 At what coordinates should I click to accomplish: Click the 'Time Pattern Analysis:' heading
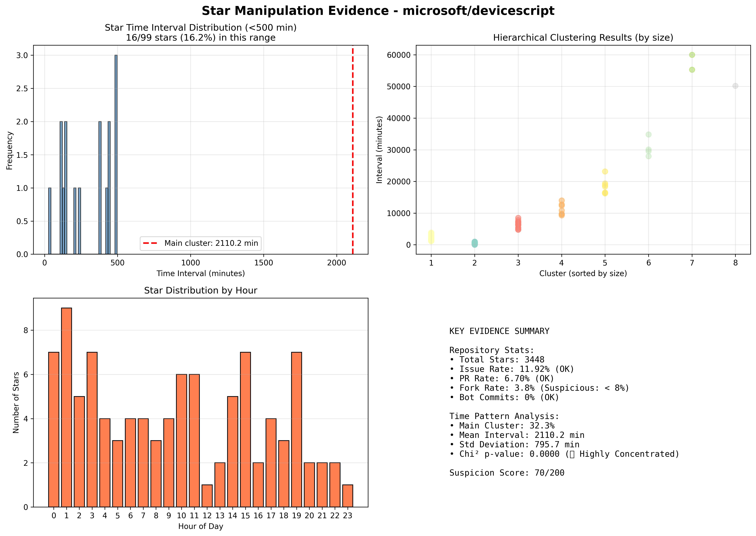(504, 416)
